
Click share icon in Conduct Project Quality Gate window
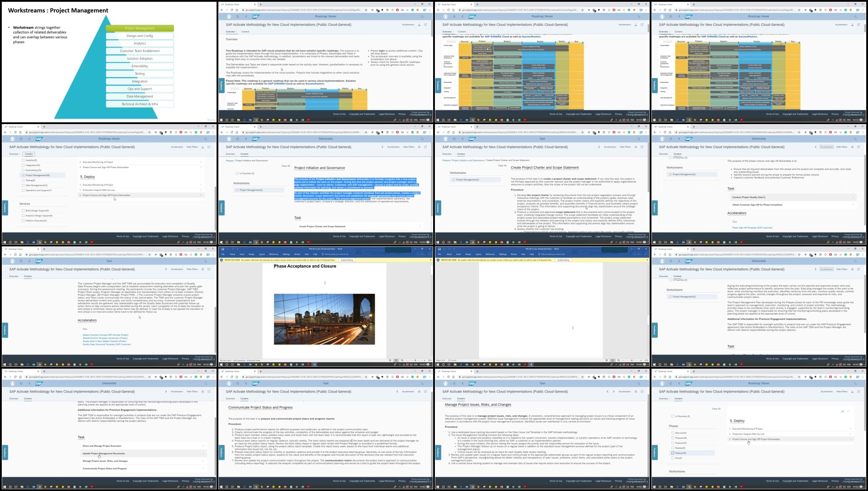click(859, 147)
